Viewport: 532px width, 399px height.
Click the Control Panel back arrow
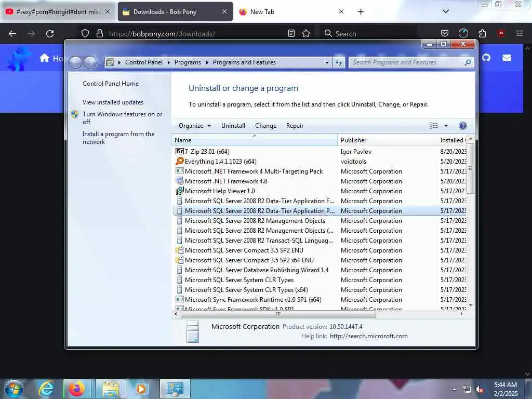pos(76,62)
